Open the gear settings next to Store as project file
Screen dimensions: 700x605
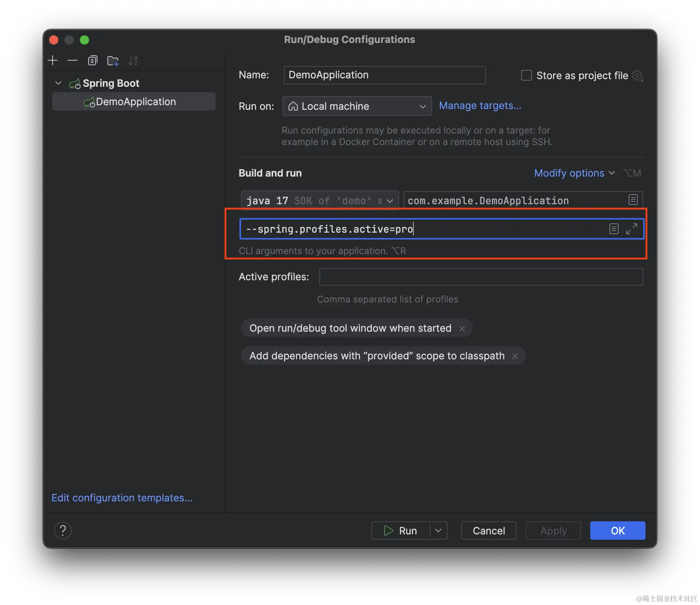637,75
